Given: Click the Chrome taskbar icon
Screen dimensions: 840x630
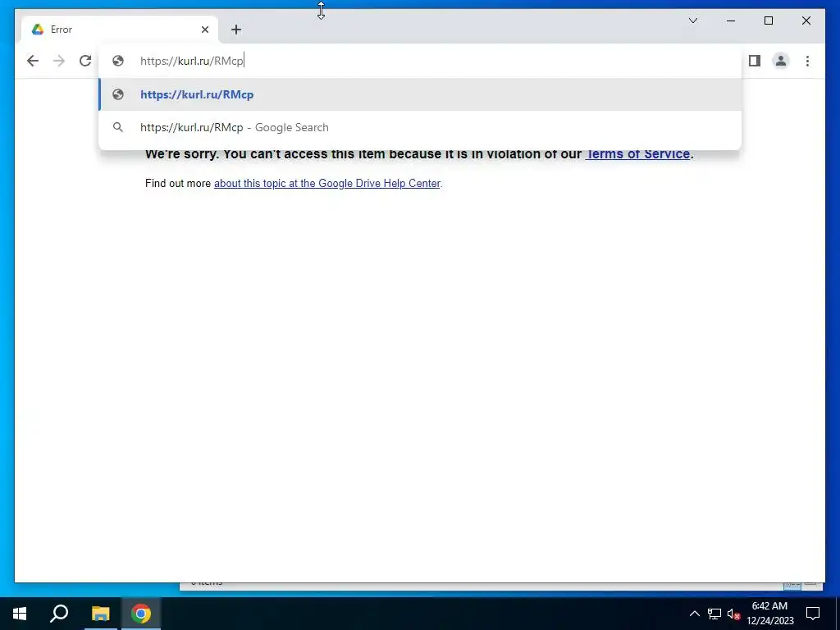Looking at the screenshot, I should coord(141,614).
